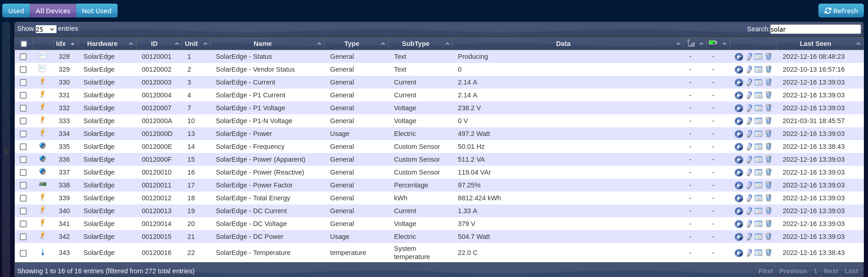Viewport: 868px width, 277px height.
Task: Delete SolarEdge - P1 Current with trash icon
Action: click(x=768, y=95)
